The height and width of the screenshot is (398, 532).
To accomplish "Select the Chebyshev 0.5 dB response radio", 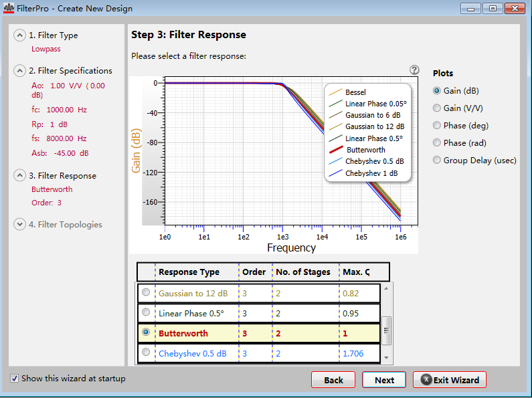I will coord(146,353).
